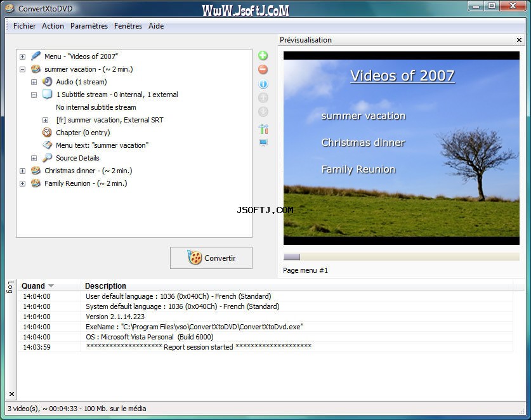Collapse the summer vacation node
The image size is (531, 420).
(x=22, y=69)
